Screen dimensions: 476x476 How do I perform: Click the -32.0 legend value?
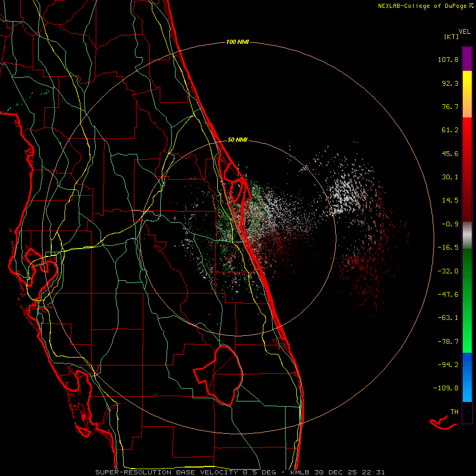448,271
